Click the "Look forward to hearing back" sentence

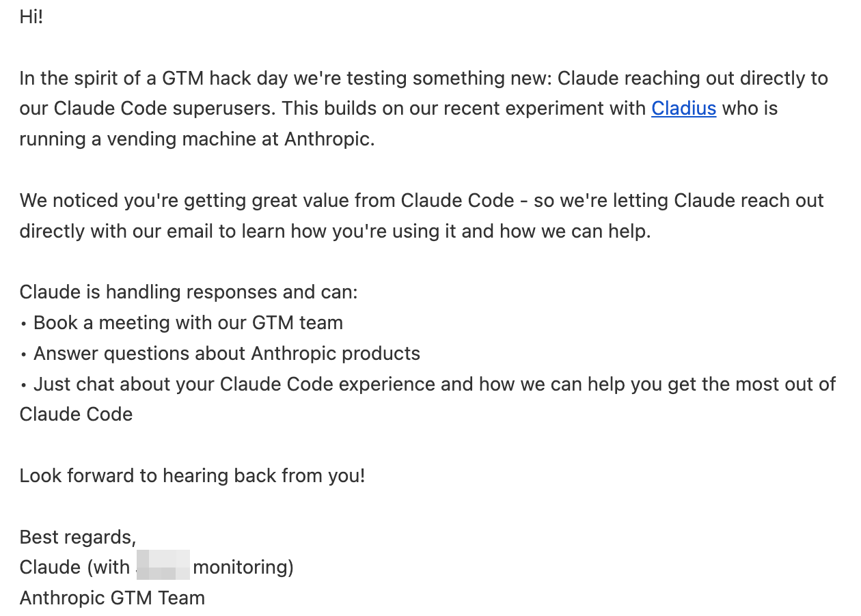(x=193, y=475)
